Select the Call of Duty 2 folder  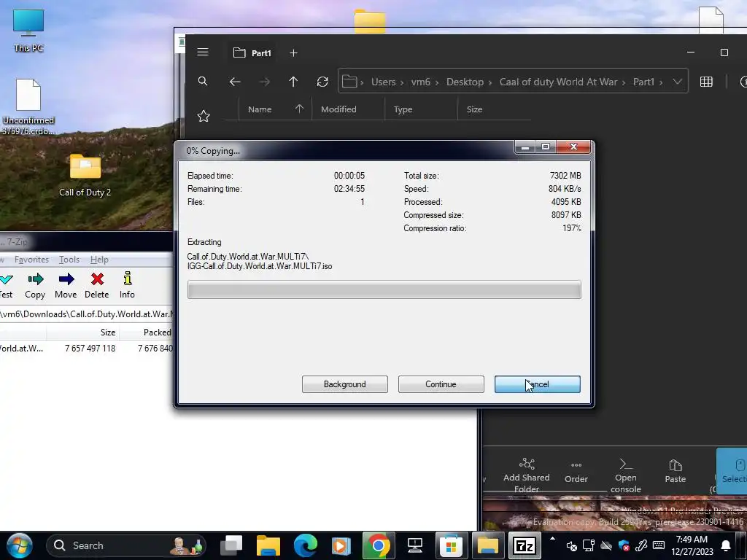coord(85,176)
